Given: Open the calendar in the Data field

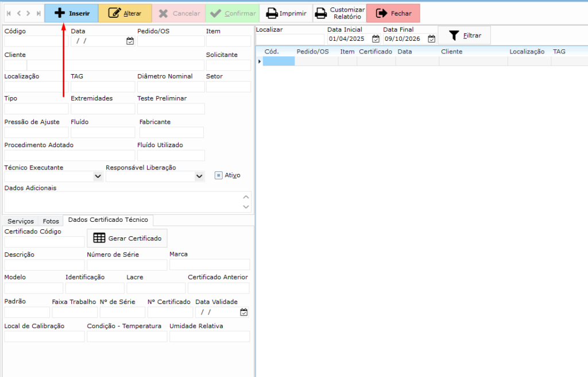Looking at the screenshot, I should 130,41.
